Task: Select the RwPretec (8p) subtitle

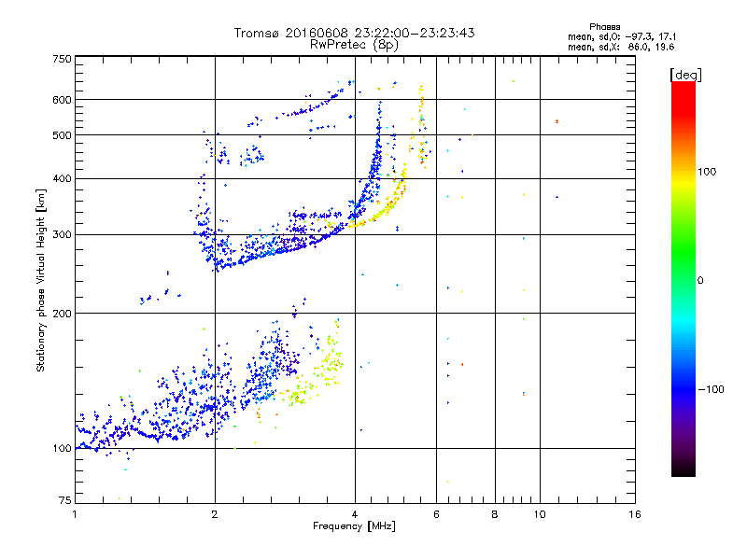Action: pyautogui.click(x=354, y=45)
